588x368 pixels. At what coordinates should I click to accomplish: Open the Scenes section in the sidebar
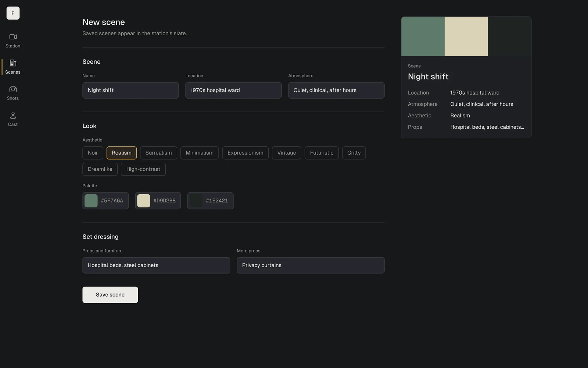(x=13, y=67)
